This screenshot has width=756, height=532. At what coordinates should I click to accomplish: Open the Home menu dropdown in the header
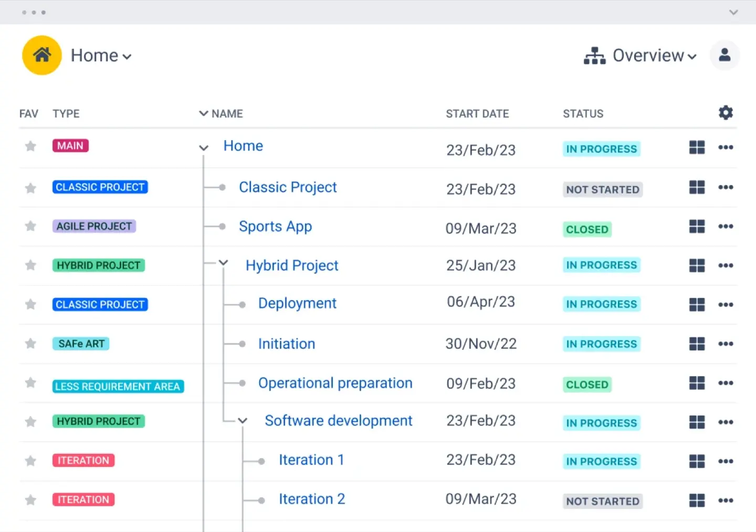(127, 56)
